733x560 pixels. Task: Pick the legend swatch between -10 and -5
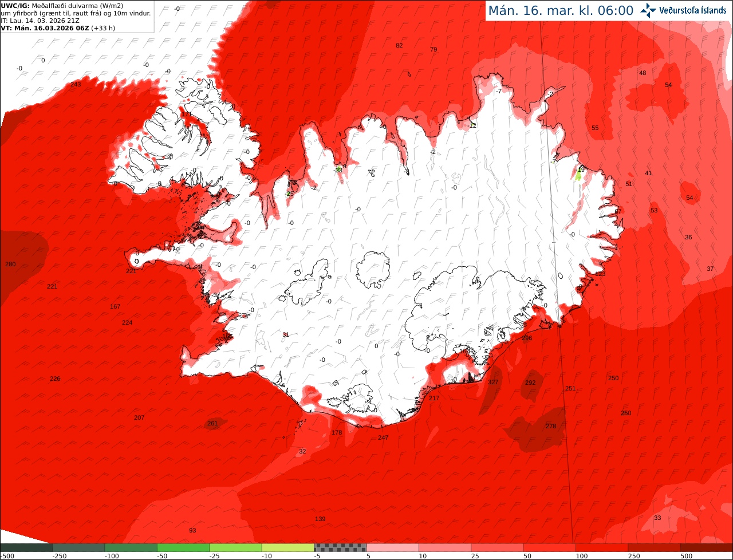click(287, 547)
